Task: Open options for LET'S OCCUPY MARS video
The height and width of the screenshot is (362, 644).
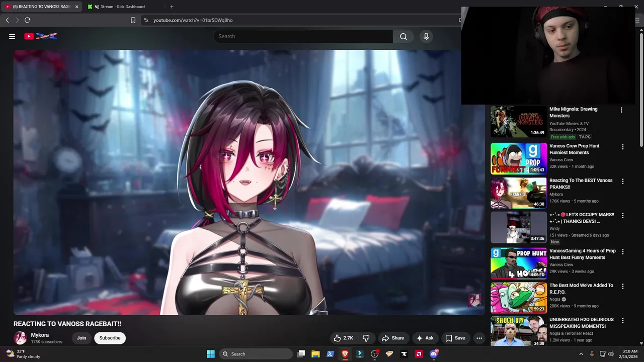Action: pyautogui.click(x=623, y=215)
